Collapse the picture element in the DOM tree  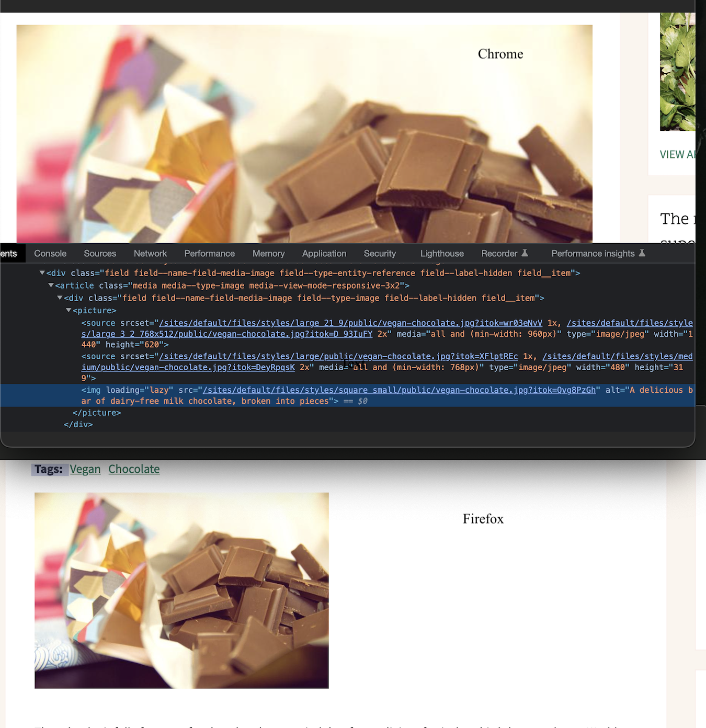[x=69, y=310]
